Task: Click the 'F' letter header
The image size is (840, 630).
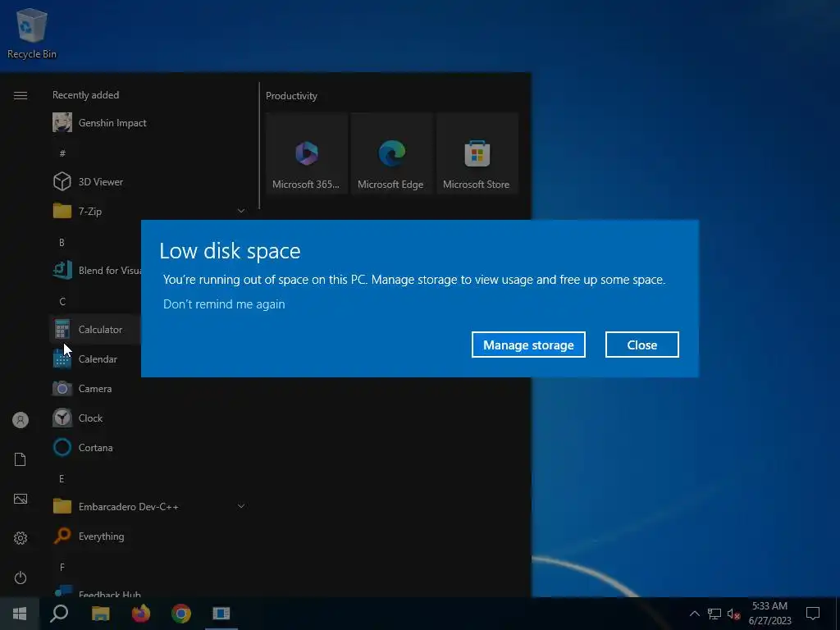Action: click(62, 568)
